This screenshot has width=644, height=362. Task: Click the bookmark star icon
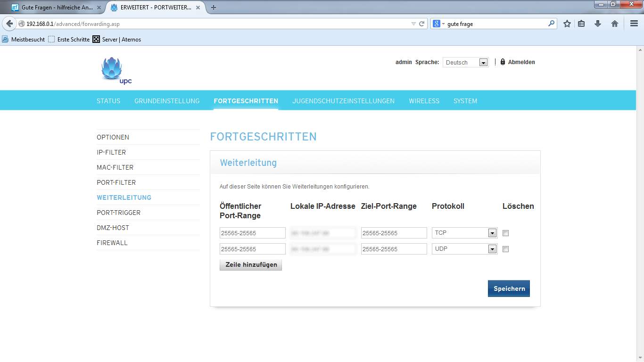click(x=567, y=24)
